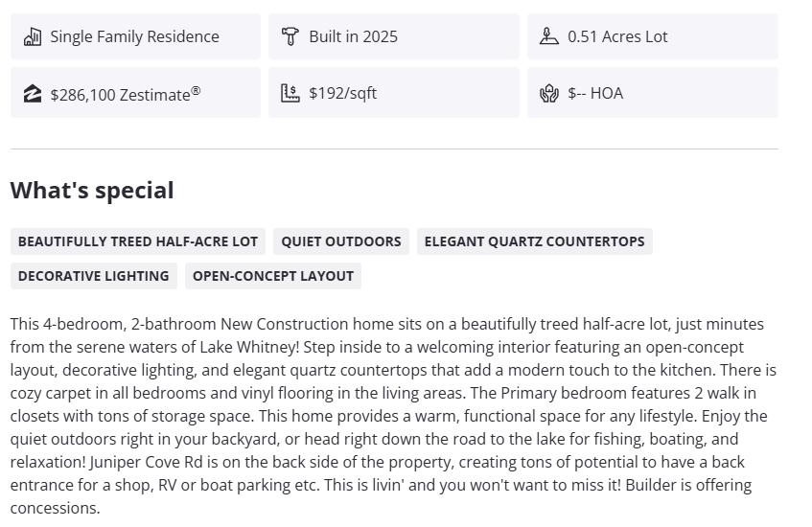Click the hammer icon beside Built in 2025
The height and width of the screenshot is (527, 812).
[290, 36]
